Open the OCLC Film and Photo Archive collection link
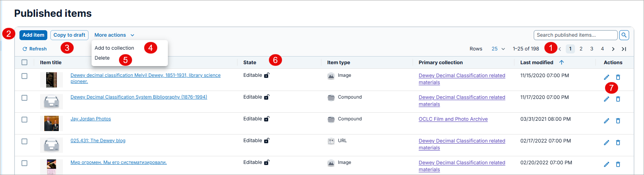Image resolution: width=644 pixels, height=175 pixels. tap(453, 119)
